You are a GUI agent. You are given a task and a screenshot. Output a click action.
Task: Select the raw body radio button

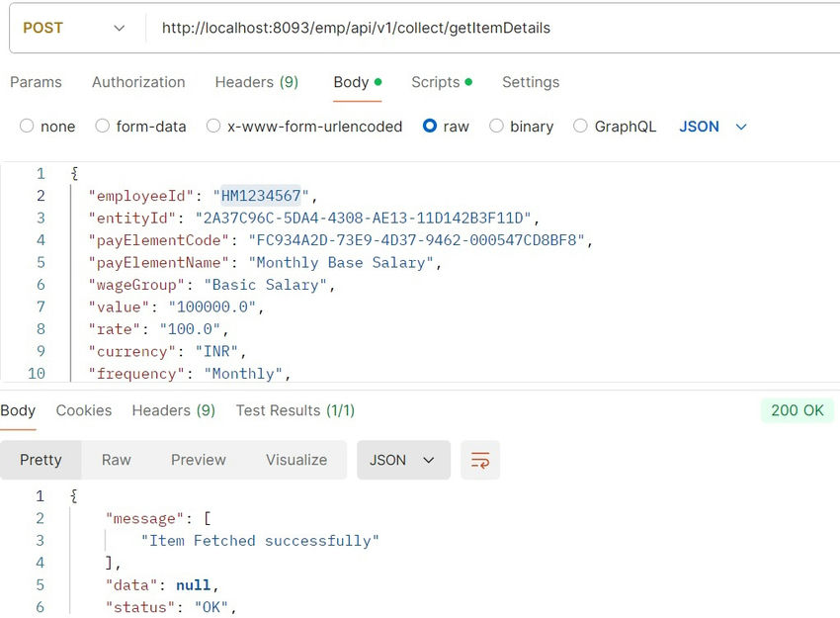430,127
